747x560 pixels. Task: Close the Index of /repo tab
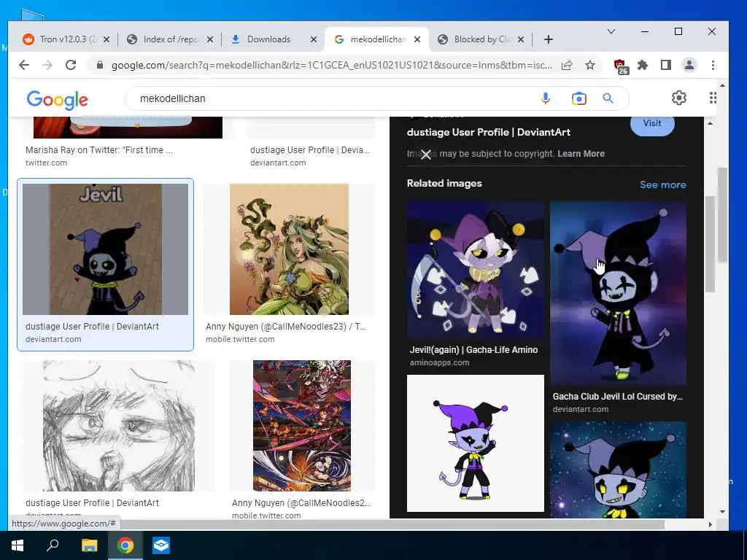(209, 39)
